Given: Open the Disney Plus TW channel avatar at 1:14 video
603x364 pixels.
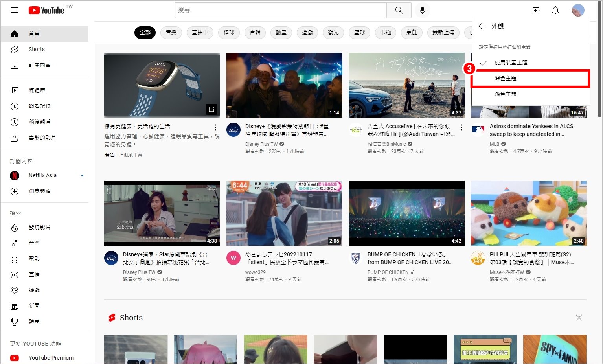Looking at the screenshot, I should coord(233,130).
